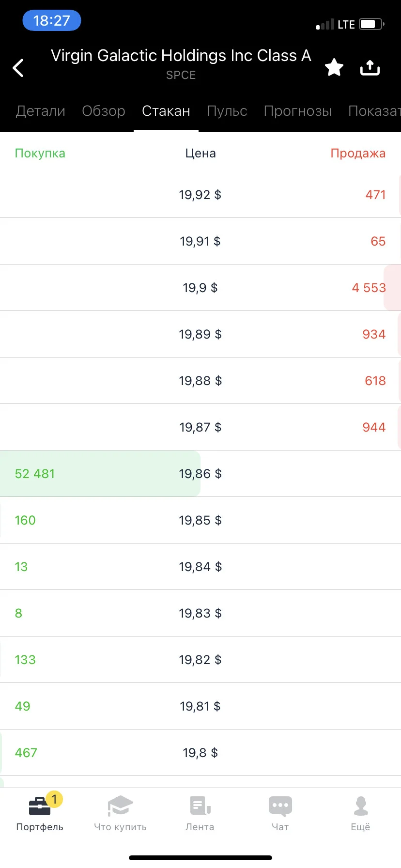This screenshot has width=401, height=868.
Task: Select the 19,86 $ bid row with 52 481
Action: 200,474
